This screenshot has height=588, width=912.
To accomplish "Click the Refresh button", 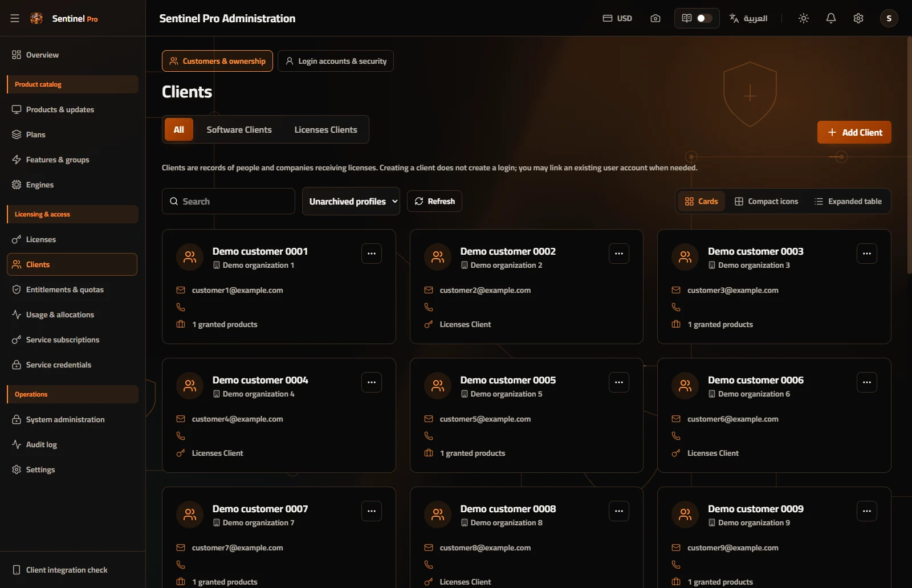I will tap(434, 201).
